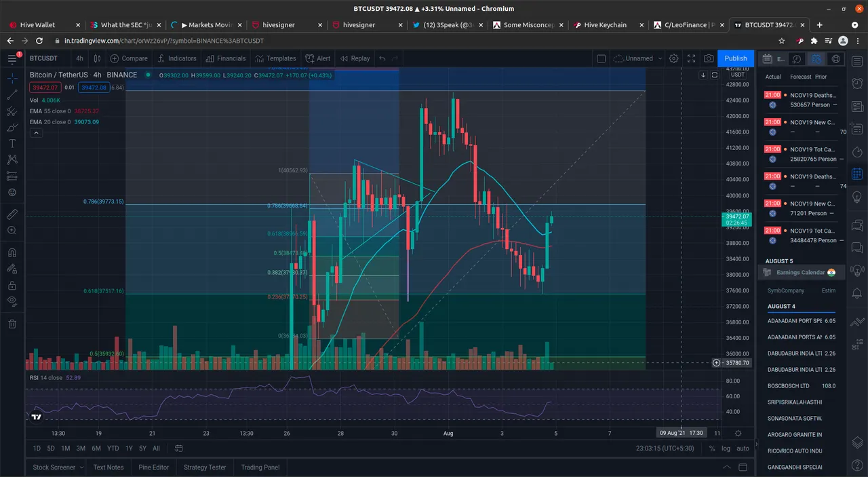Remove drawings with trash icon
The image size is (868, 477).
[x=12, y=324]
